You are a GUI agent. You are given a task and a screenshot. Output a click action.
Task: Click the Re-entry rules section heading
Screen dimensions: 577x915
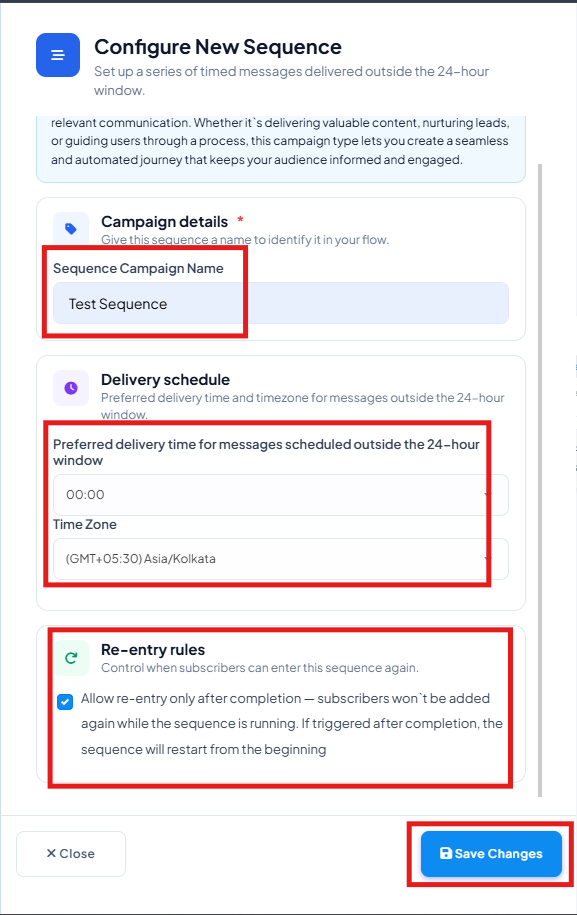(153, 649)
